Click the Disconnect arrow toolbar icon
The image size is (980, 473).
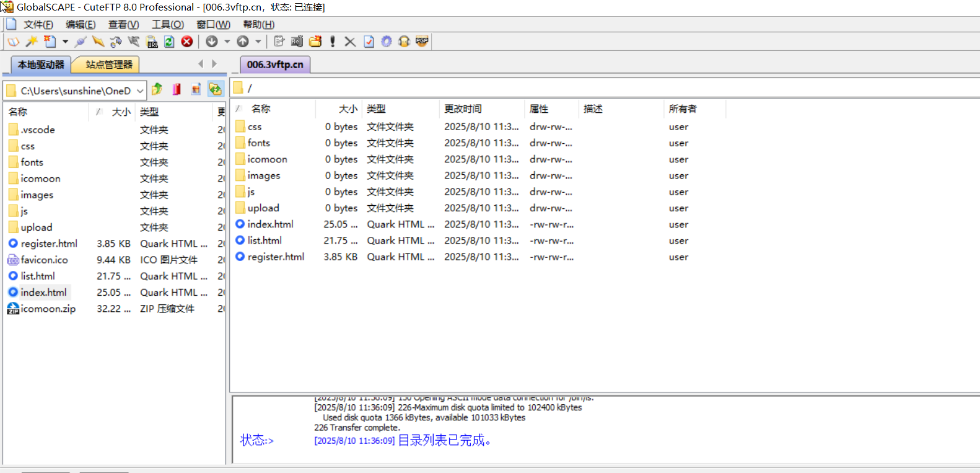pyautogui.click(x=98, y=42)
